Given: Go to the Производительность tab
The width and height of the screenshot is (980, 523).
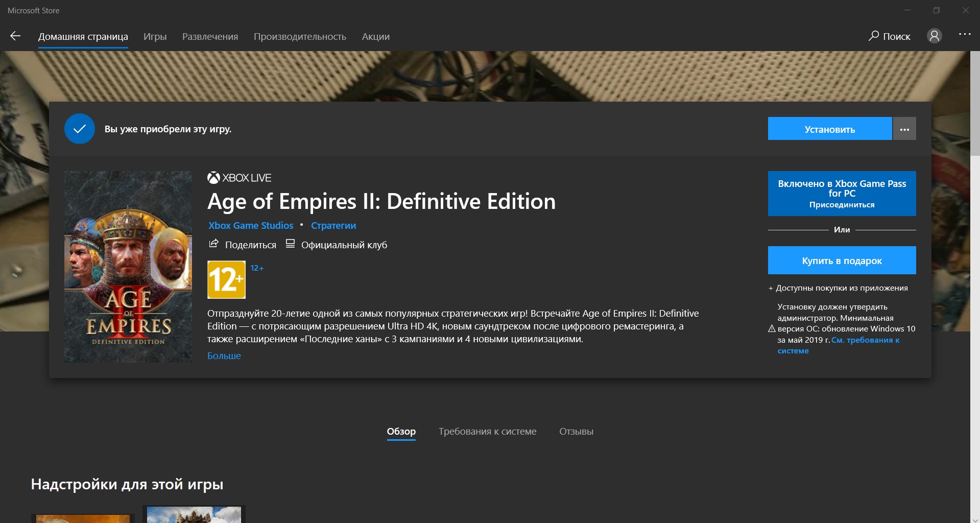Looking at the screenshot, I should 300,37.
